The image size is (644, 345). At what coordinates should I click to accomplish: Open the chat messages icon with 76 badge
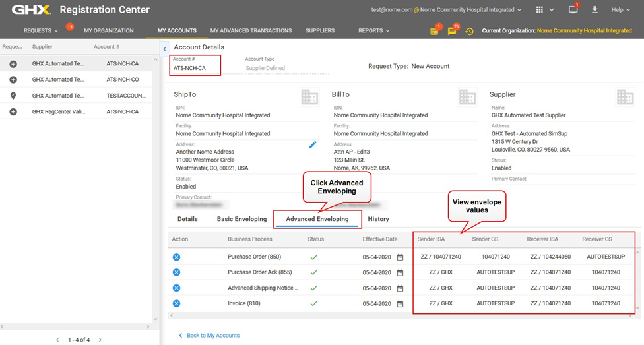point(452,31)
